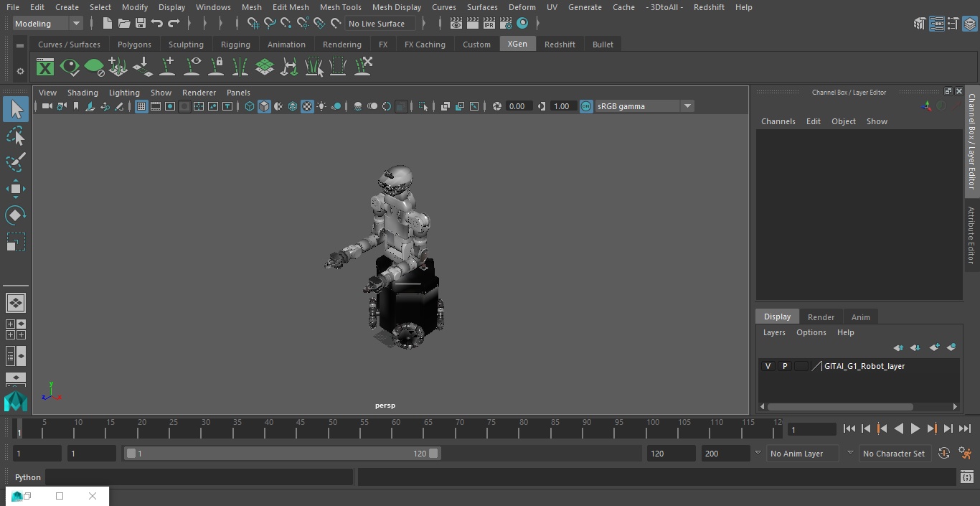980x506 pixels.
Task: Switch to the Rigging shelf tab
Action: pyautogui.click(x=235, y=44)
